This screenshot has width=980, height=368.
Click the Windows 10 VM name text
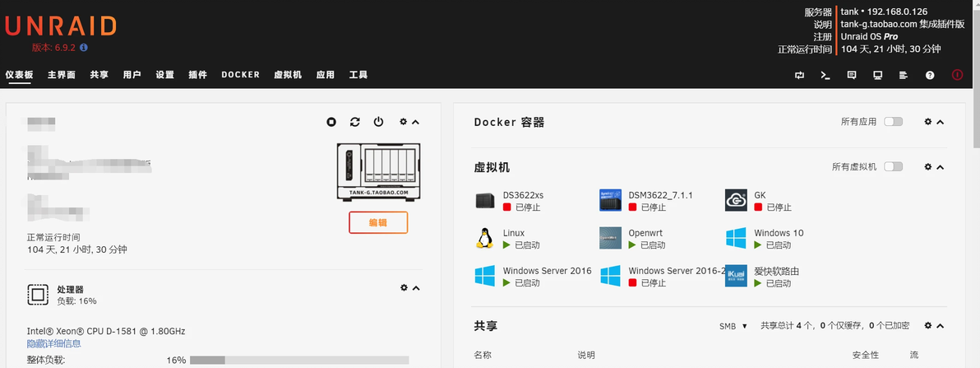pyautogui.click(x=779, y=233)
